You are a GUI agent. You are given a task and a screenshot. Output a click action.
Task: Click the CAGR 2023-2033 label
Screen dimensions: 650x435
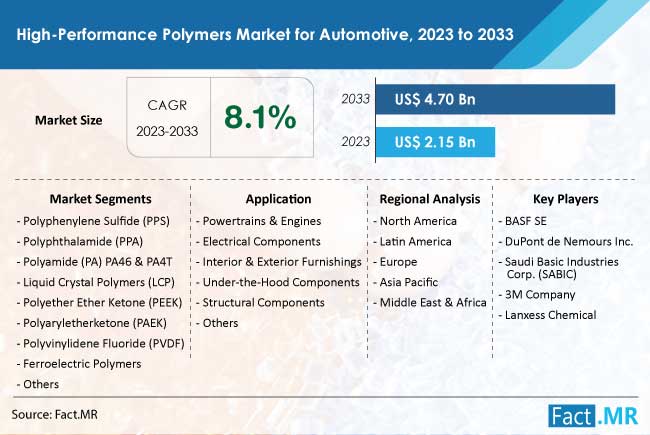click(167, 118)
